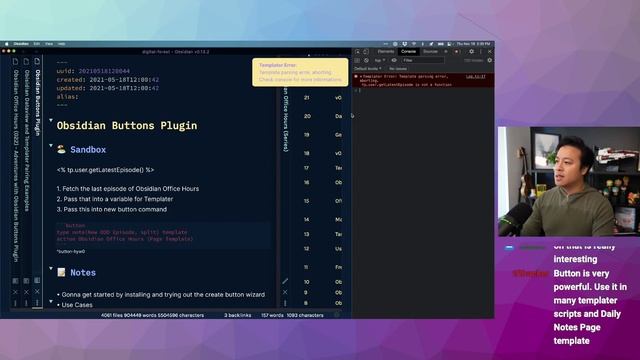Open the 'top' JavaScript context dropdown
The image size is (640, 360).
(380, 60)
